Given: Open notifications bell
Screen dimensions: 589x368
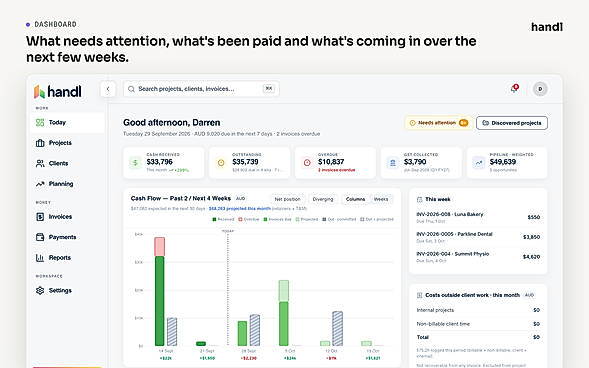Looking at the screenshot, I should 514,89.
